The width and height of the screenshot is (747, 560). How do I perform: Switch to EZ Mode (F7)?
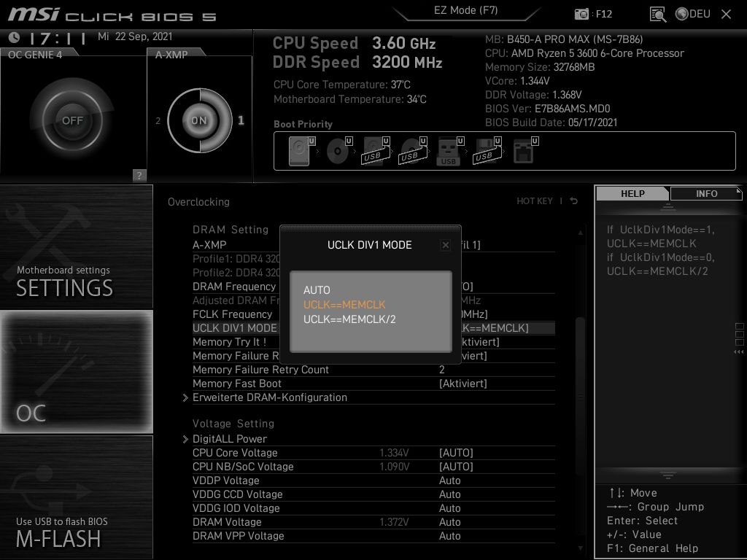coord(465,10)
